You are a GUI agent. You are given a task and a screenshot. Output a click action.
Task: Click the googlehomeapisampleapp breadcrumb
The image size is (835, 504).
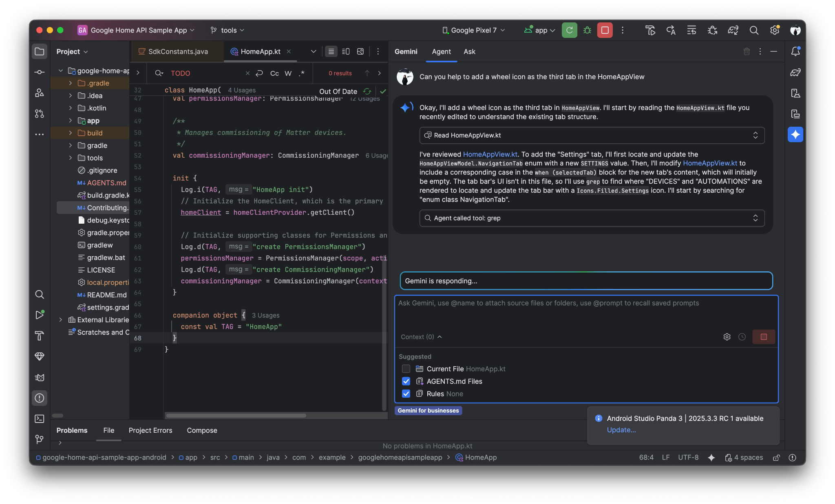[400, 458]
